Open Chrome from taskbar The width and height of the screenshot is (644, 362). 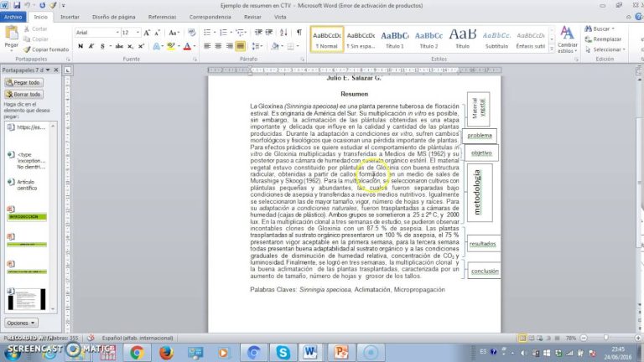click(x=137, y=353)
